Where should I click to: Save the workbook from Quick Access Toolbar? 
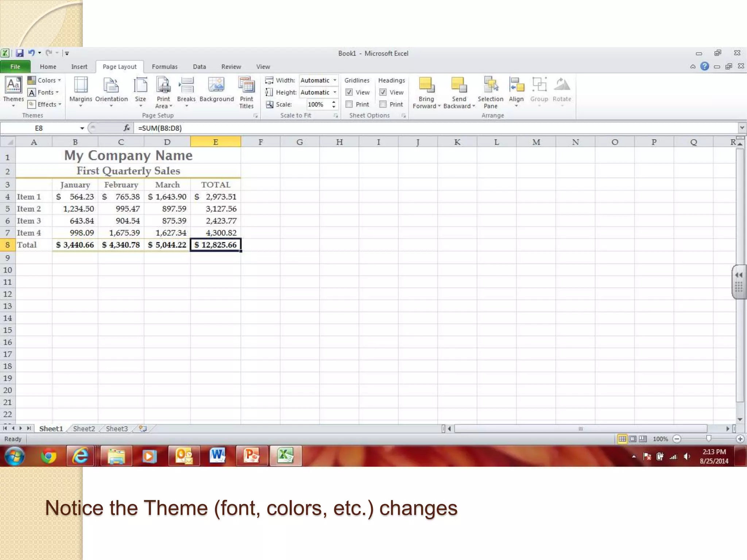(x=19, y=53)
